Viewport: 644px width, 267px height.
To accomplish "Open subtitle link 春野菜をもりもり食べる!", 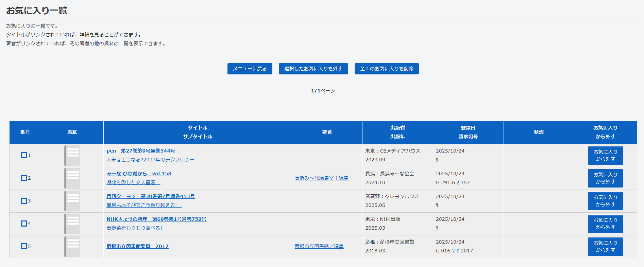I will (136, 228).
